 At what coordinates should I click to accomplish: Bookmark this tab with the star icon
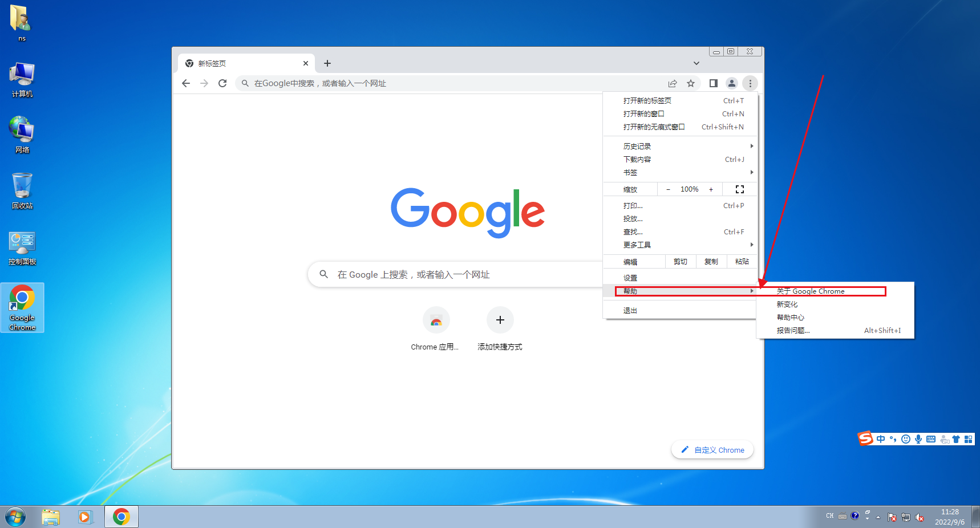pyautogui.click(x=691, y=83)
